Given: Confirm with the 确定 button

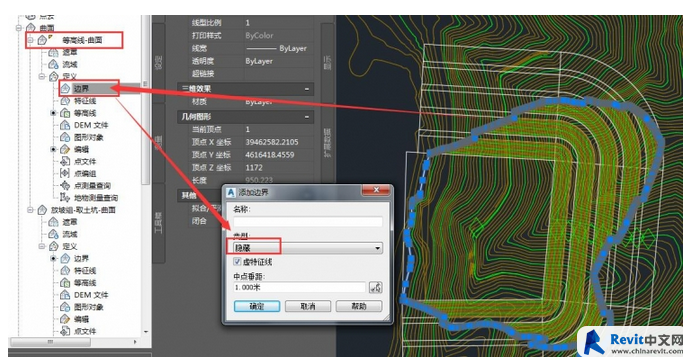Looking at the screenshot, I should click(x=257, y=306).
